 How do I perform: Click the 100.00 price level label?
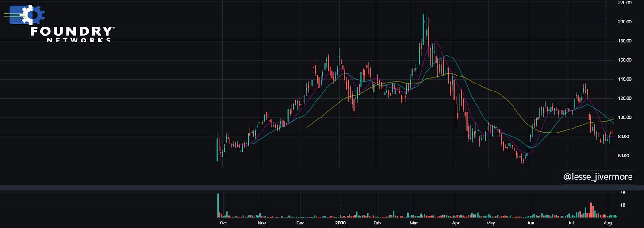(x=625, y=118)
